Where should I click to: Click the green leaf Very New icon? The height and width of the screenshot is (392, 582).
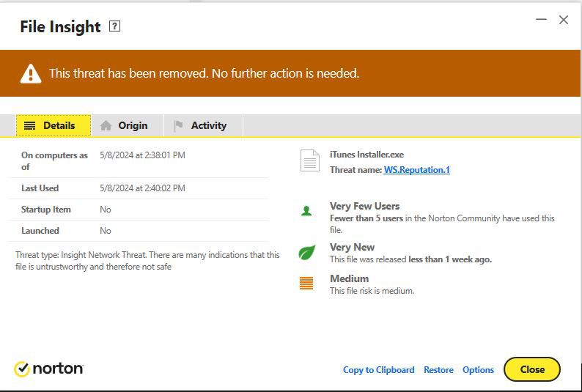307,253
